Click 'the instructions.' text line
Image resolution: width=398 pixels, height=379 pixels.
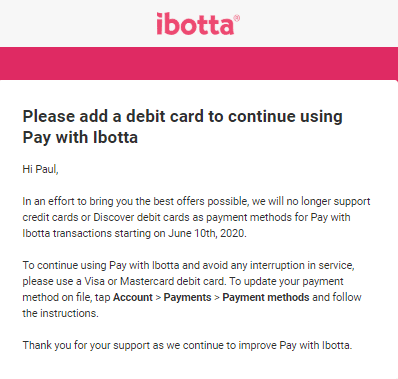60,313
